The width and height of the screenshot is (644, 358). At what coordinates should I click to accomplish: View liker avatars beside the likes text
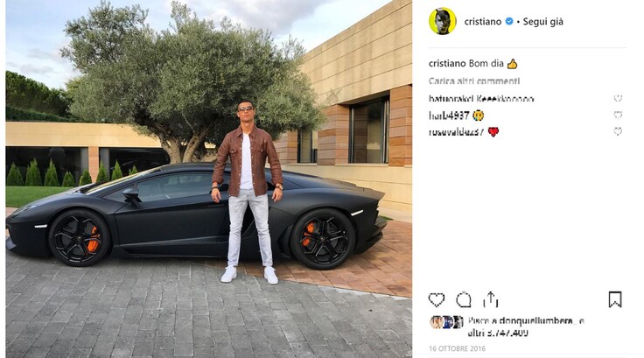click(x=446, y=322)
